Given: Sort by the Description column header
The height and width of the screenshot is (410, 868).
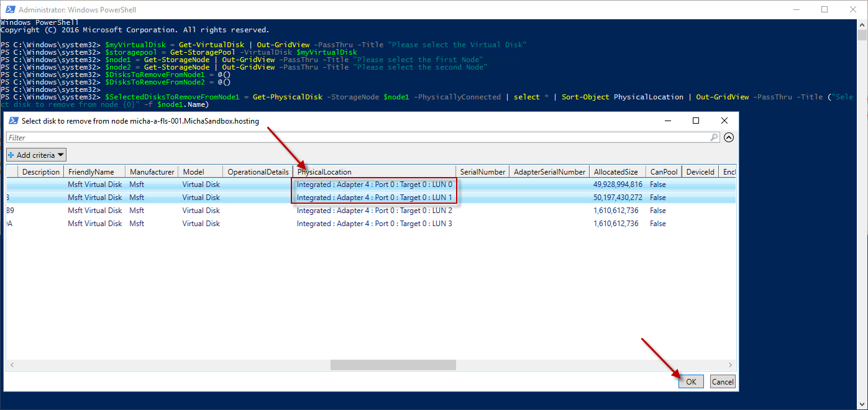Looking at the screenshot, I should point(41,172).
